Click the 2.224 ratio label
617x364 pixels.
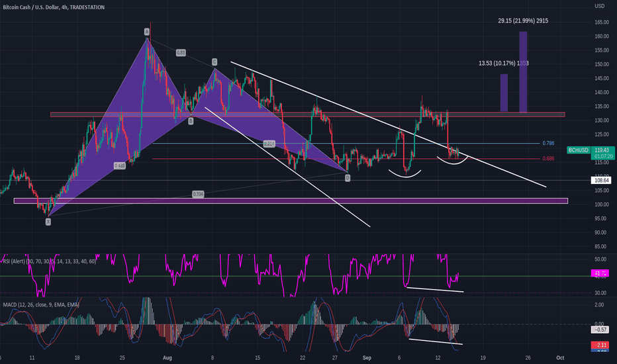click(x=269, y=144)
